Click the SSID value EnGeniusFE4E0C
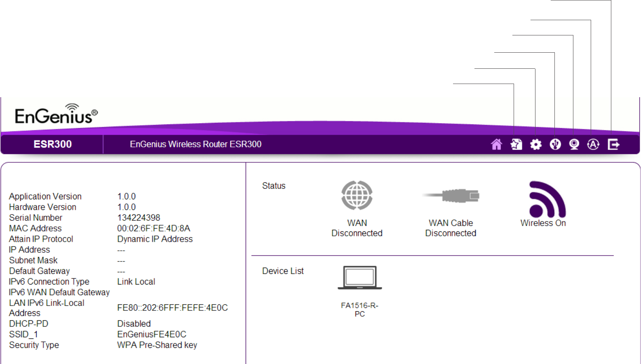 tap(152, 334)
